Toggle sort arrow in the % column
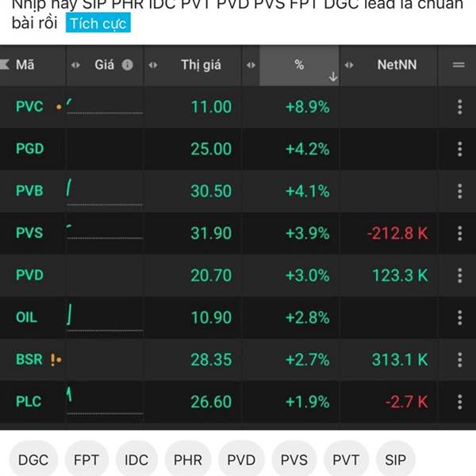This screenshot has width=476, height=476. (x=333, y=76)
